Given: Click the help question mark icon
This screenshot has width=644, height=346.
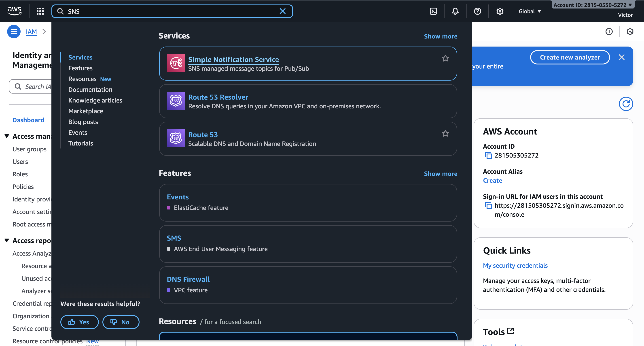Looking at the screenshot, I should pyautogui.click(x=477, y=11).
